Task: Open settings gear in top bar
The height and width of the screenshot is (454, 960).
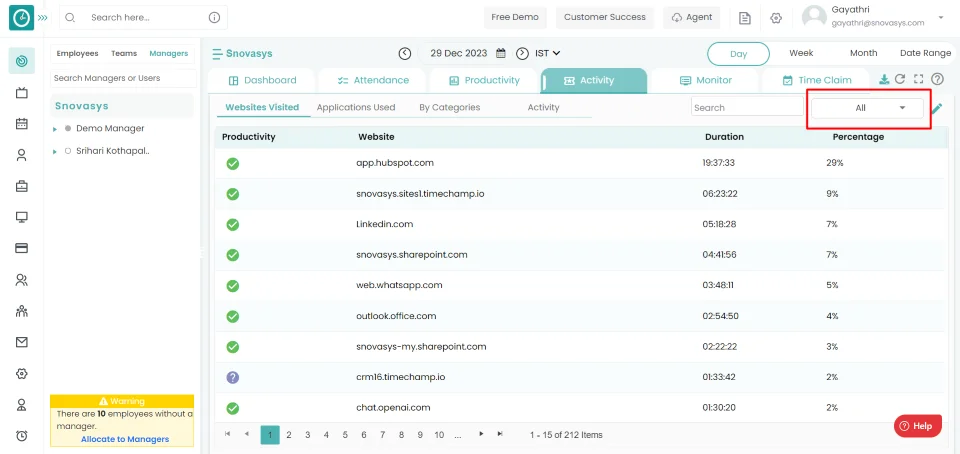Action: coord(776,18)
